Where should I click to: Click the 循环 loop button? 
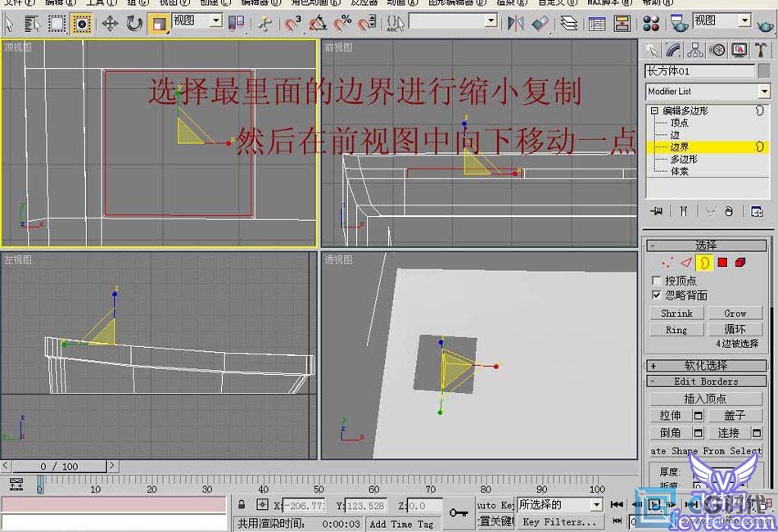click(735, 330)
